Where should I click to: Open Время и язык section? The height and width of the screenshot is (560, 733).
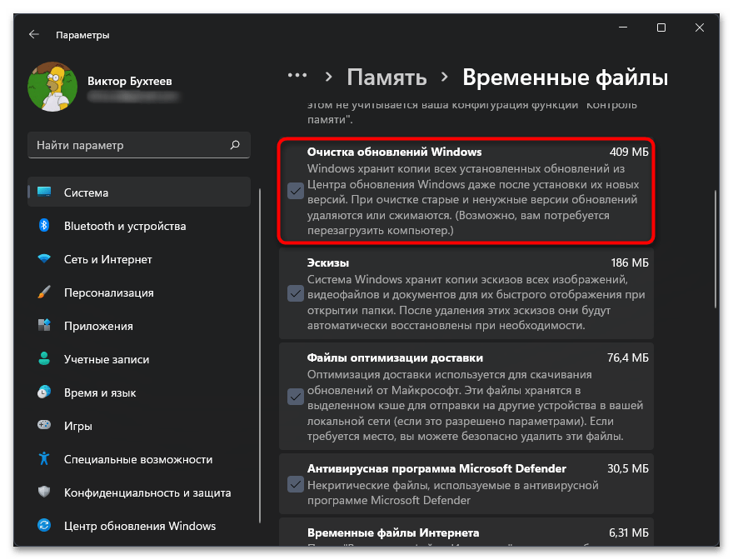click(x=139, y=392)
